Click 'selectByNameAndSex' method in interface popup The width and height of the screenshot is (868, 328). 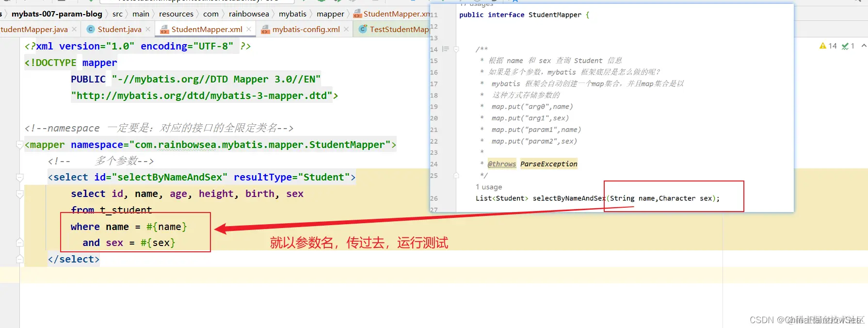569,198
